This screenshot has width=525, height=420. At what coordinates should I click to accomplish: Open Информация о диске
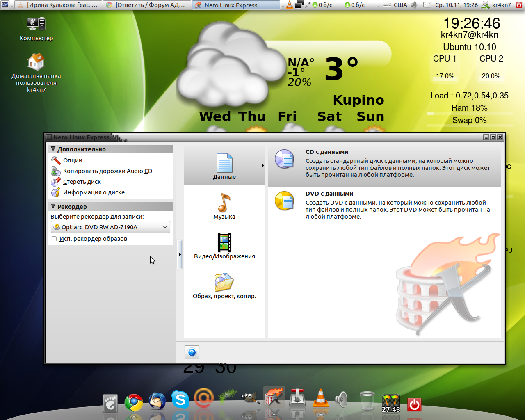point(94,192)
